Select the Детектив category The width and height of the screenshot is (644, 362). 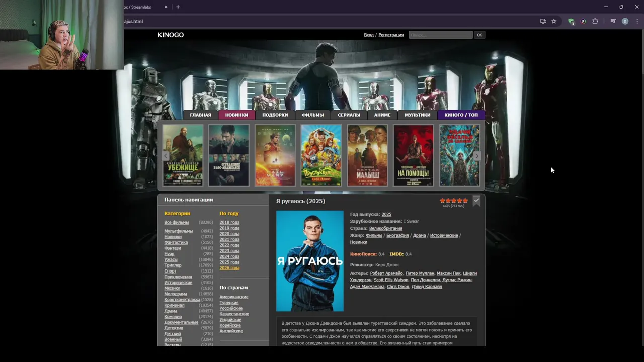tap(174, 328)
